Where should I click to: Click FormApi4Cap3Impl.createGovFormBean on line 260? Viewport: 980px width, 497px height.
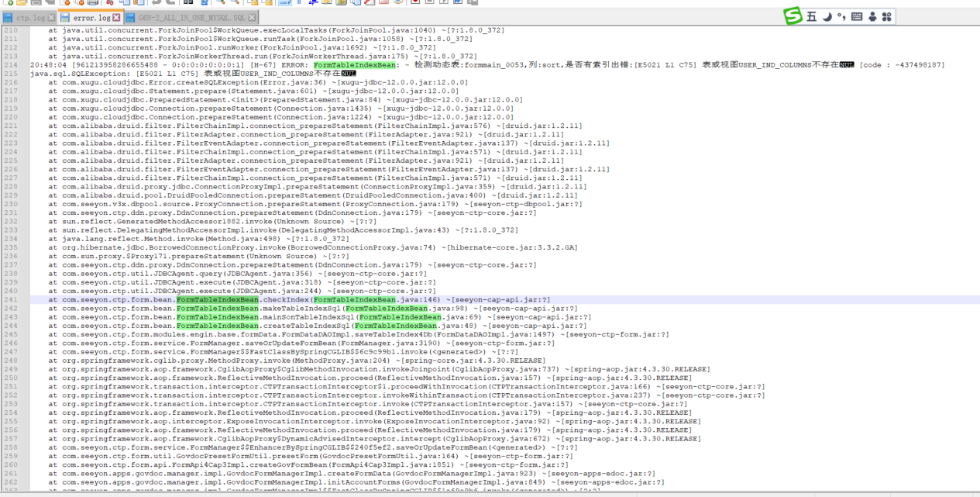(249, 464)
